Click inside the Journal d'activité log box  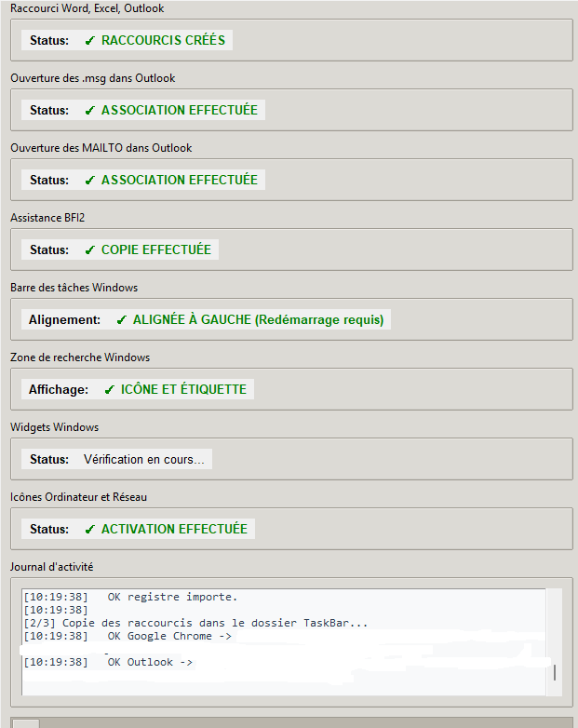284,642
